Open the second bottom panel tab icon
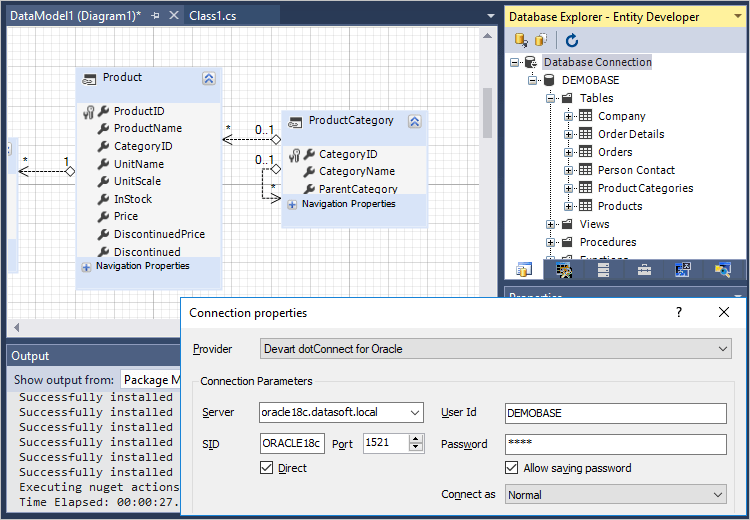This screenshot has height=520, width=750. [x=564, y=270]
